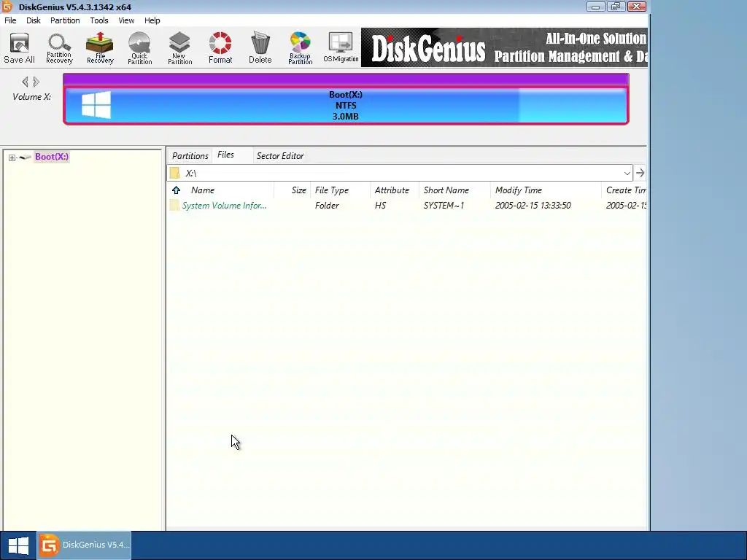747x560 pixels.
Task: Click the Folder file type cell
Action: point(327,205)
